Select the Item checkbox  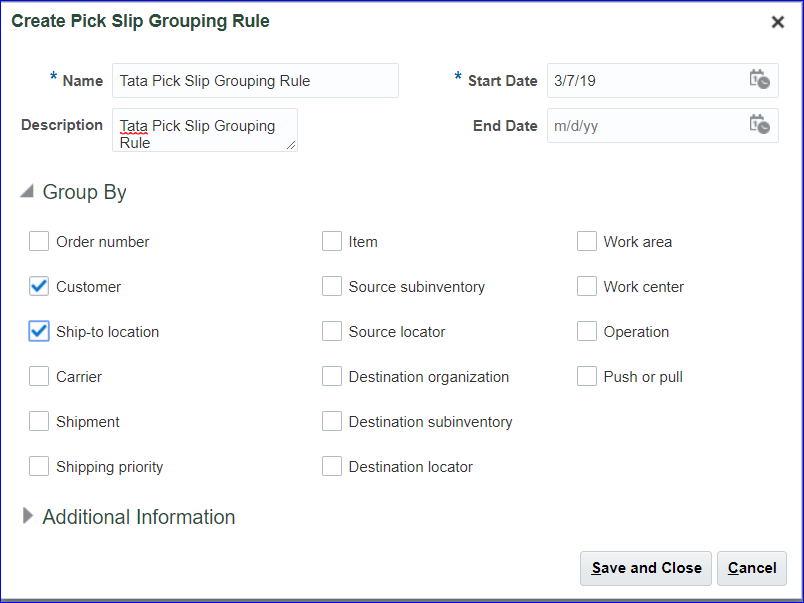pyautogui.click(x=332, y=241)
